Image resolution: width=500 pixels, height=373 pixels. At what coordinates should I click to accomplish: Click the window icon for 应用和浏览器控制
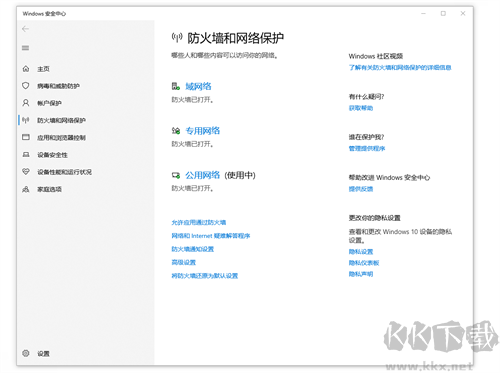(x=26, y=137)
